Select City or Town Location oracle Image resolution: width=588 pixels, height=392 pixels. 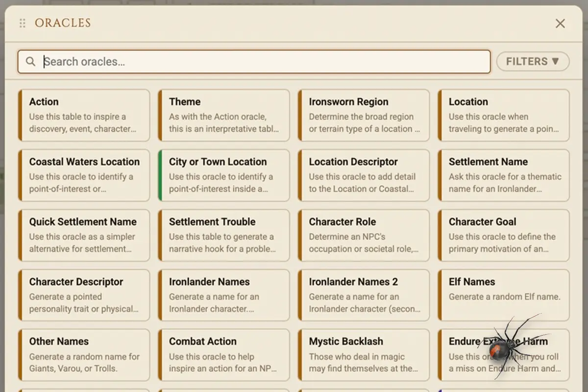coord(224,175)
